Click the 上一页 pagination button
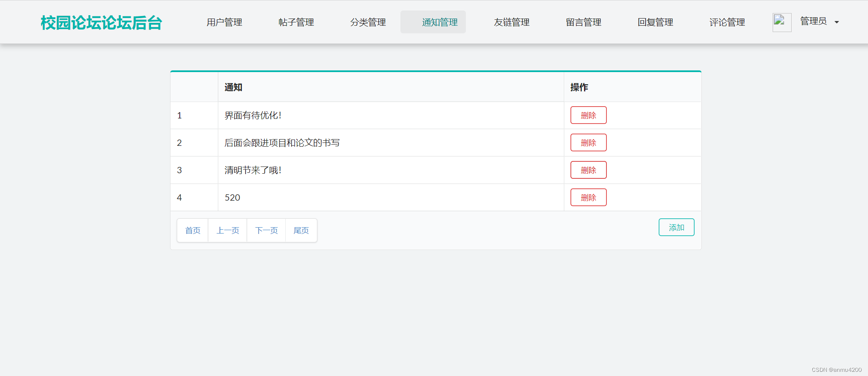The width and height of the screenshot is (868, 376). pos(228,231)
